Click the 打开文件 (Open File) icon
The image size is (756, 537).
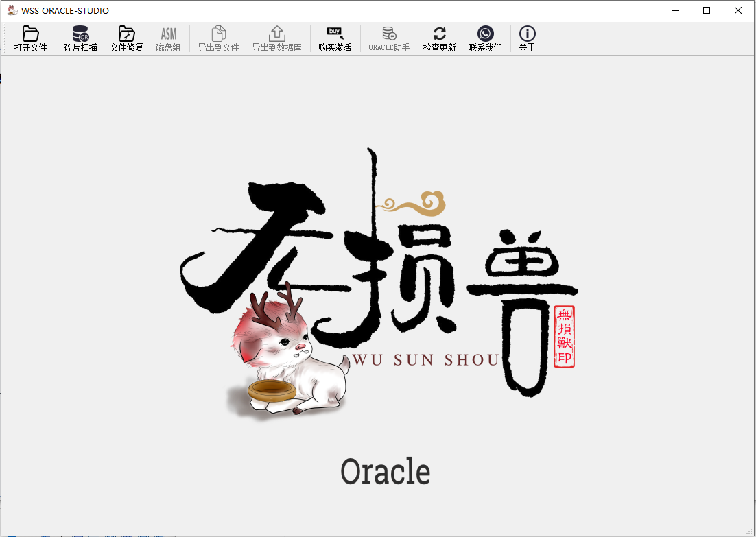coord(30,38)
